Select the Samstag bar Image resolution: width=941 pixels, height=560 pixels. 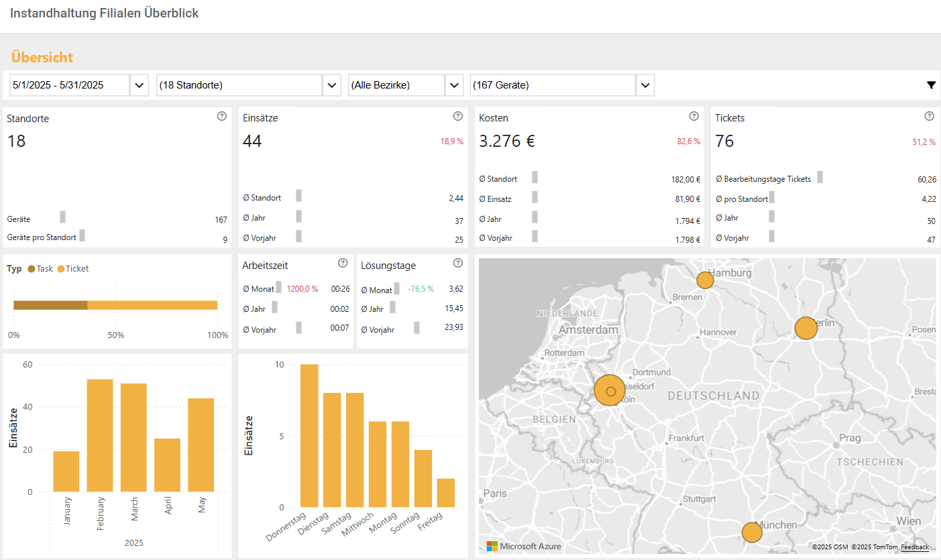coord(355,450)
